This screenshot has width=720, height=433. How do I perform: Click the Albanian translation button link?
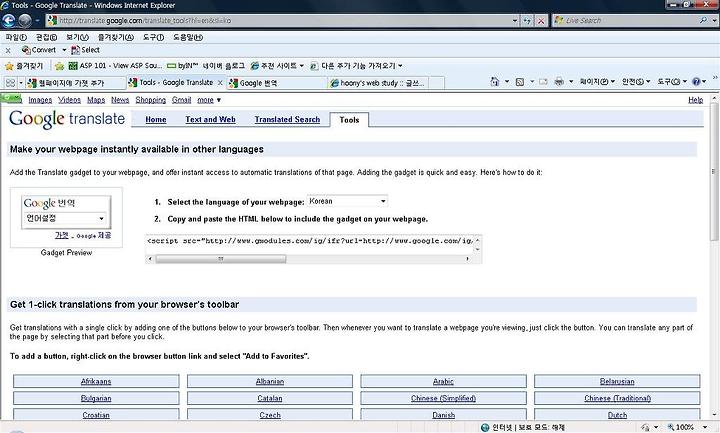pyautogui.click(x=270, y=382)
